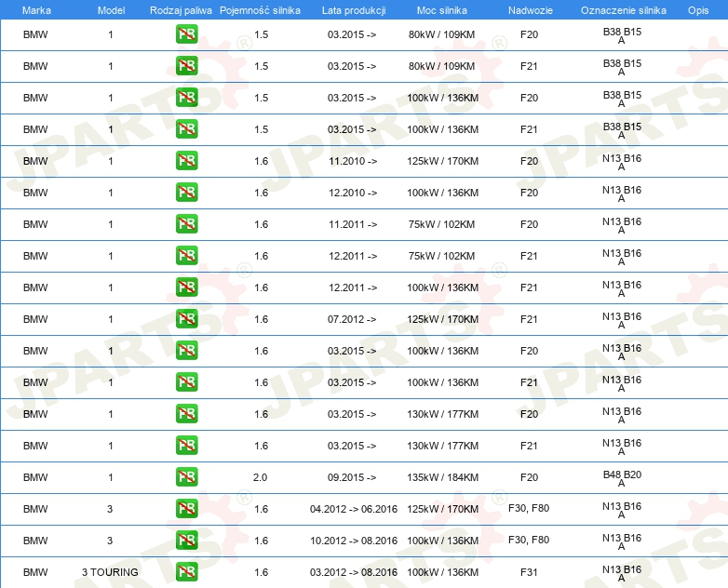
Task: Click '130kW / 177KM' in the F20 row
Action: (x=442, y=414)
